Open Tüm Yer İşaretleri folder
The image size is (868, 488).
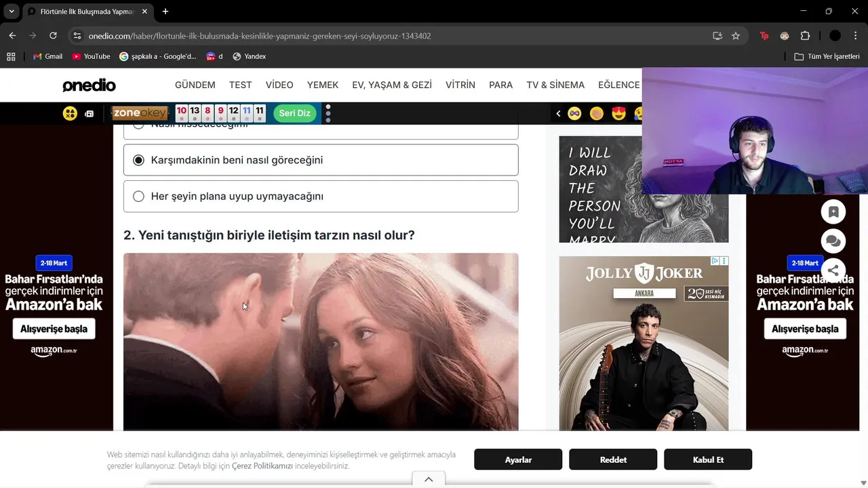(x=827, y=56)
